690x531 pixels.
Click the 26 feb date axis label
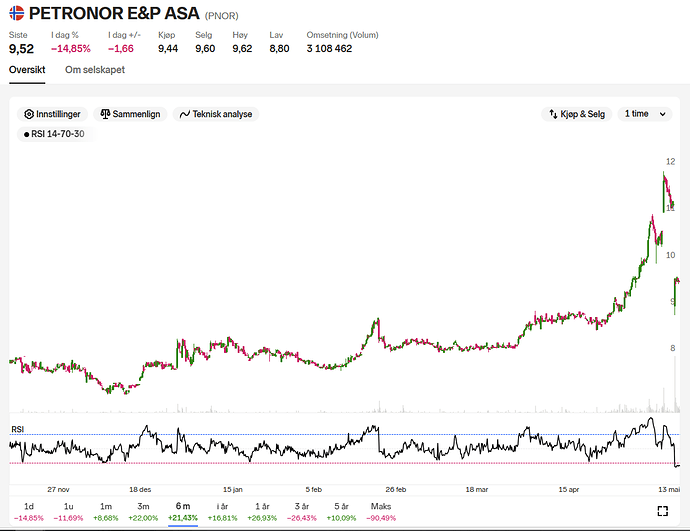(x=396, y=490)
